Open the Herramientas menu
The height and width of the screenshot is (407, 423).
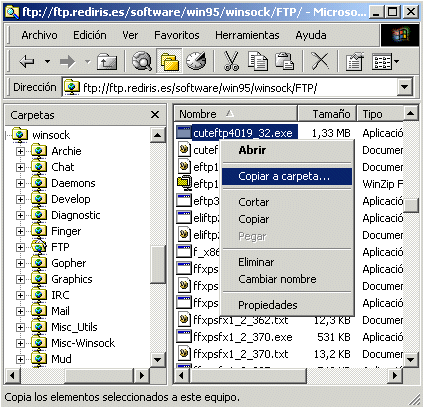tap(247, 35)
